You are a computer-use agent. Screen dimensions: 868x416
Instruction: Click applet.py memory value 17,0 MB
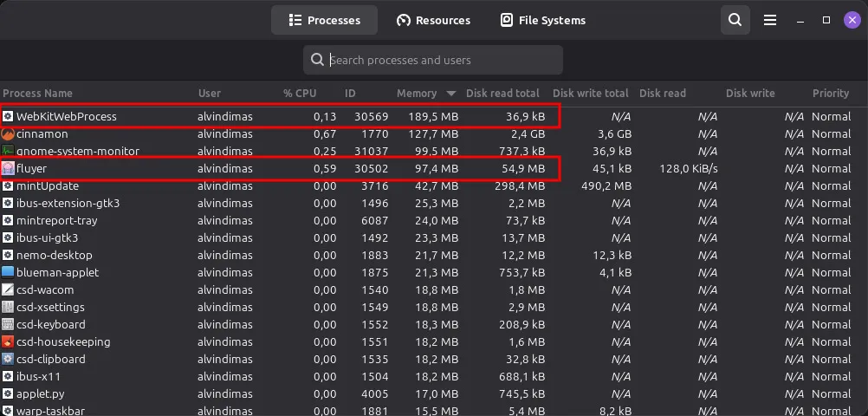437,393
